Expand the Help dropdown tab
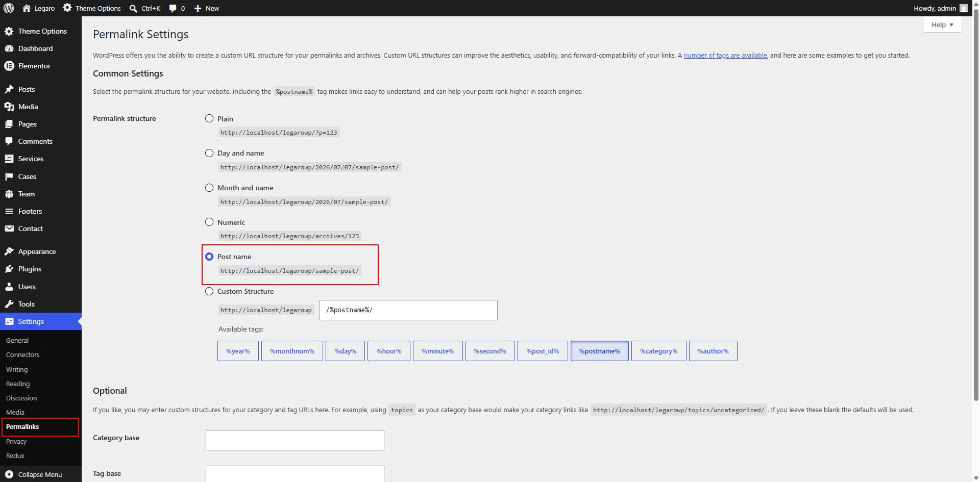The image size is (980, 482). tap(942, 24)
